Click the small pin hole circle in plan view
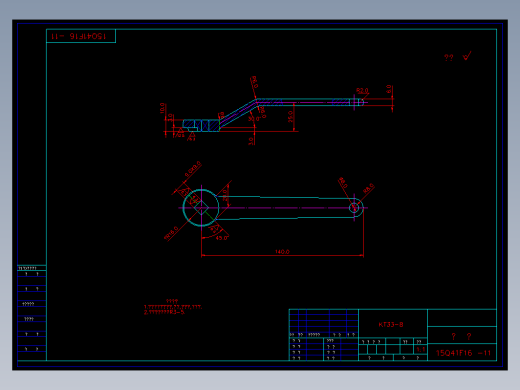 (354, 208)
